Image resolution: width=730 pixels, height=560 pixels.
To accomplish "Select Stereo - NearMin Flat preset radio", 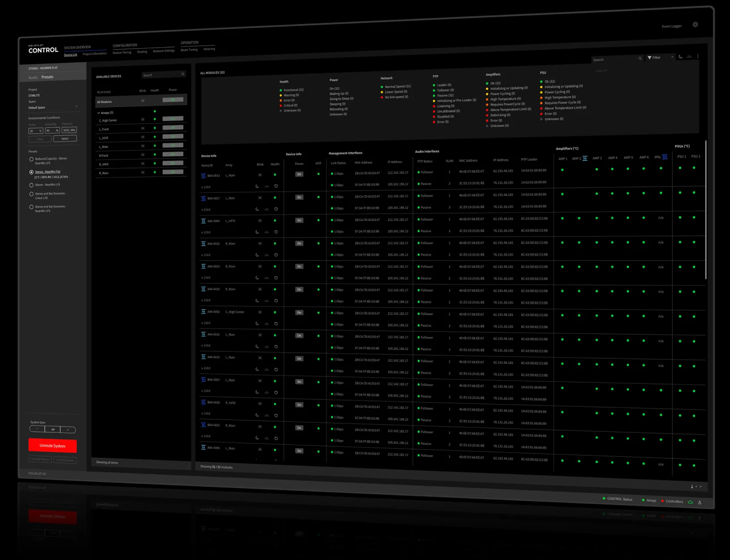I will pos(31,172).
